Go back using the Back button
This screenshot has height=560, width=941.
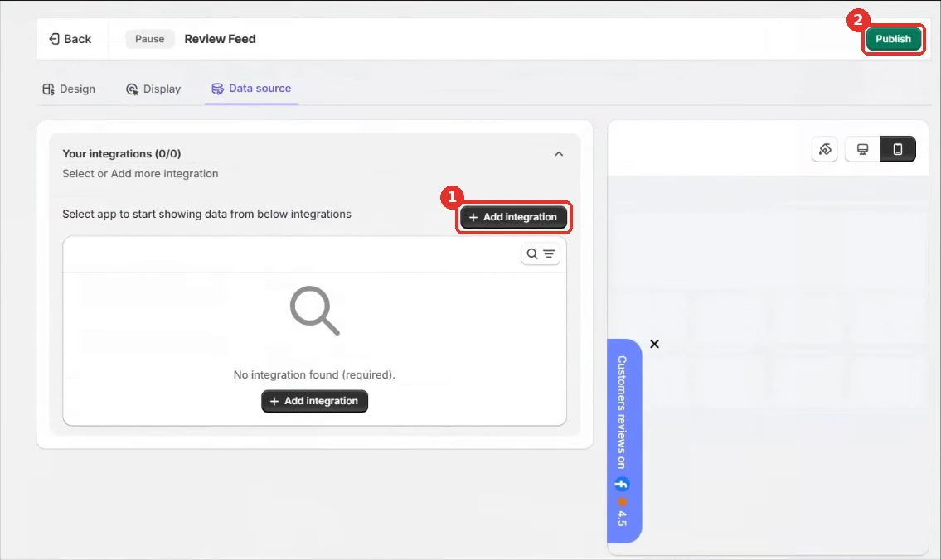70,39
